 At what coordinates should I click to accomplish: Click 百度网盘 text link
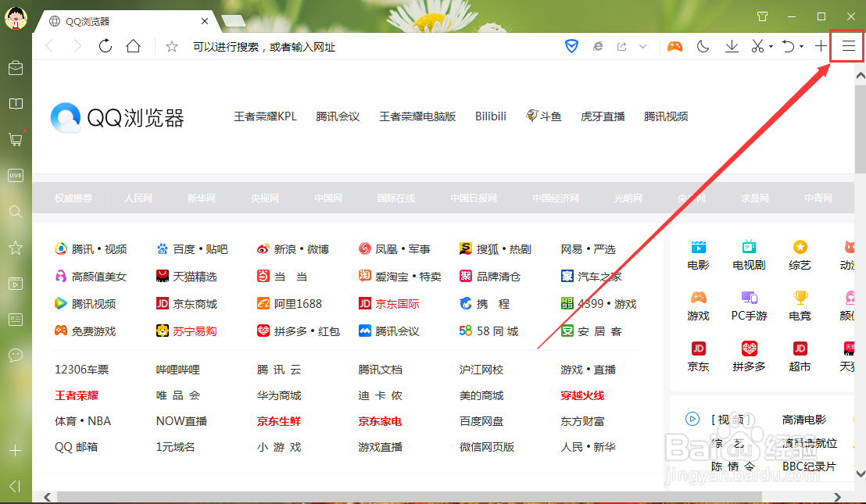(x=481, y=421)
